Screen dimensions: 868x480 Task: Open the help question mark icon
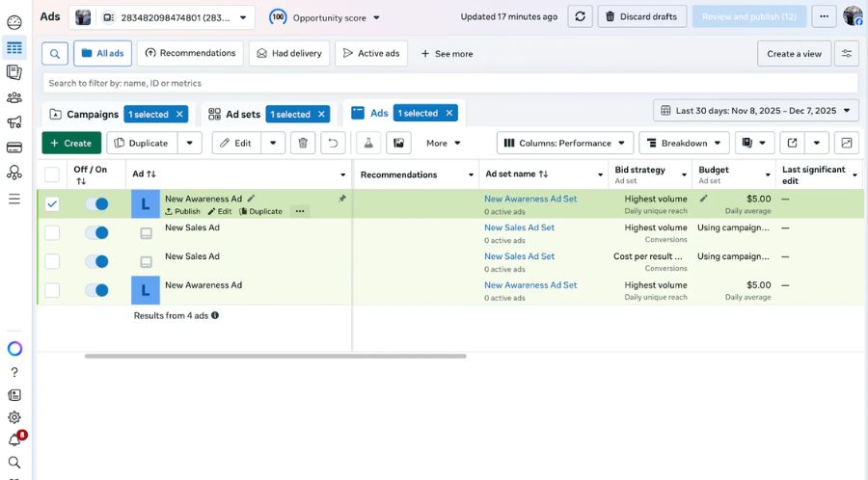pyautogui.click(x=14, y=372)
